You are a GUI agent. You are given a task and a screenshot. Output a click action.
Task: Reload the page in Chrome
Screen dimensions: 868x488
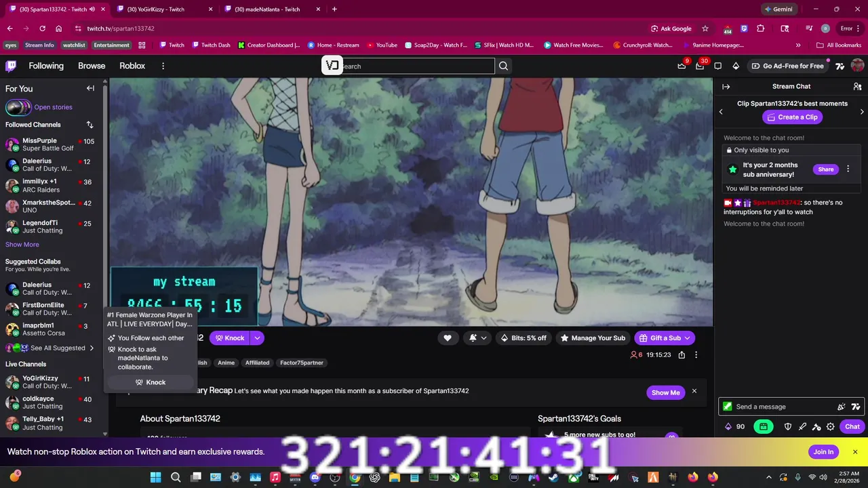pyautogui.click(x=42, y=28)
